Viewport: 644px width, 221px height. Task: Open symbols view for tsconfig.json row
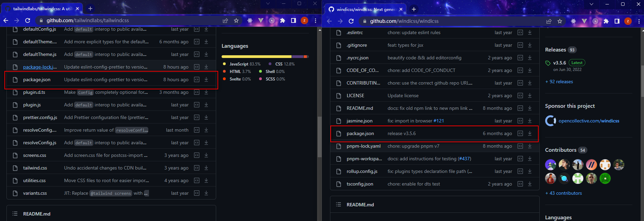coord(520,184)
